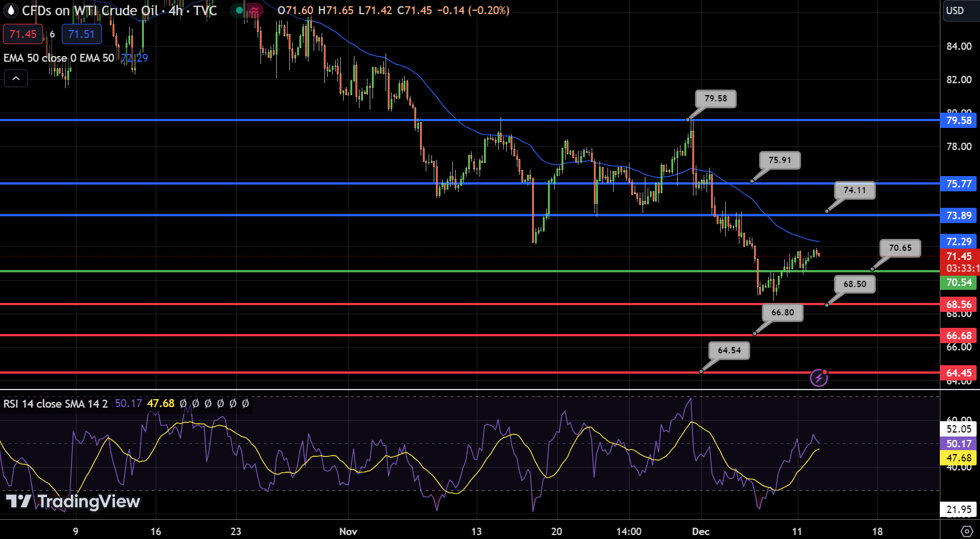
Task: Click blue 79.58 price axis label
Action: [x=959, y=120]
